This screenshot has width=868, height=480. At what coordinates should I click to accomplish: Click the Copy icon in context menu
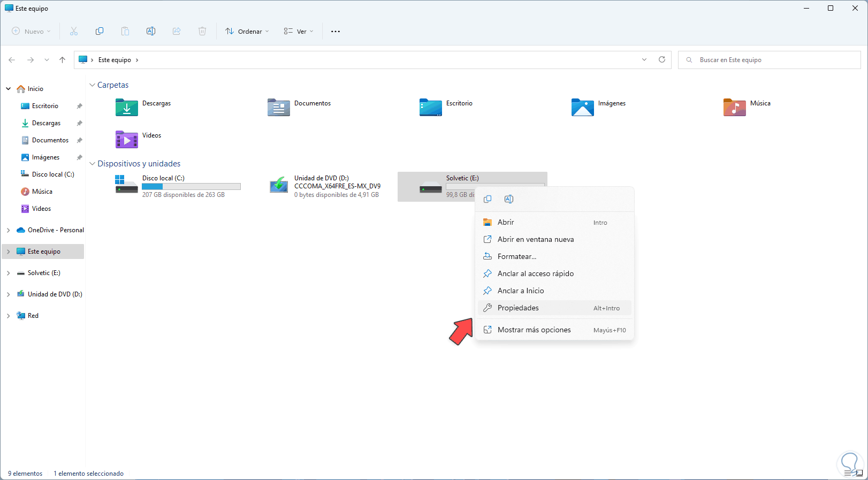tap(488, 199)
